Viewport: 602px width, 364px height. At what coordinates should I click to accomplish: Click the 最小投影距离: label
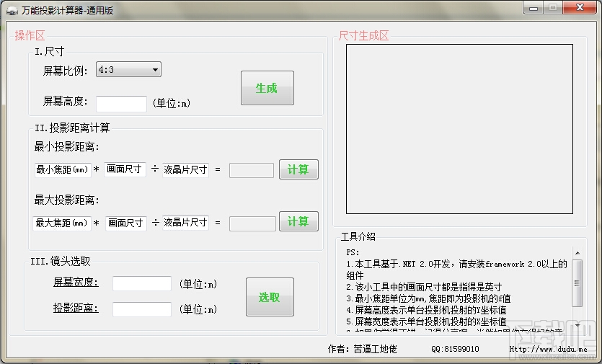pos(67,146)
